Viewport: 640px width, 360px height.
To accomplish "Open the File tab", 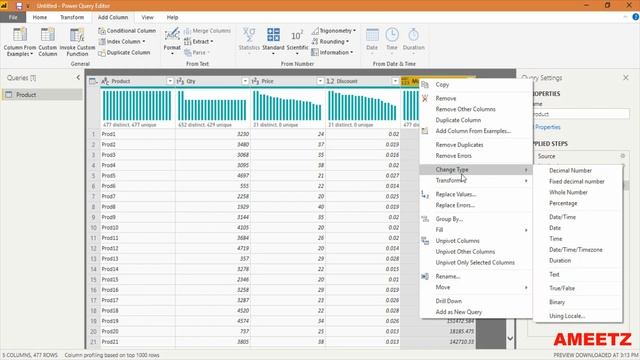I will point(13,17).
